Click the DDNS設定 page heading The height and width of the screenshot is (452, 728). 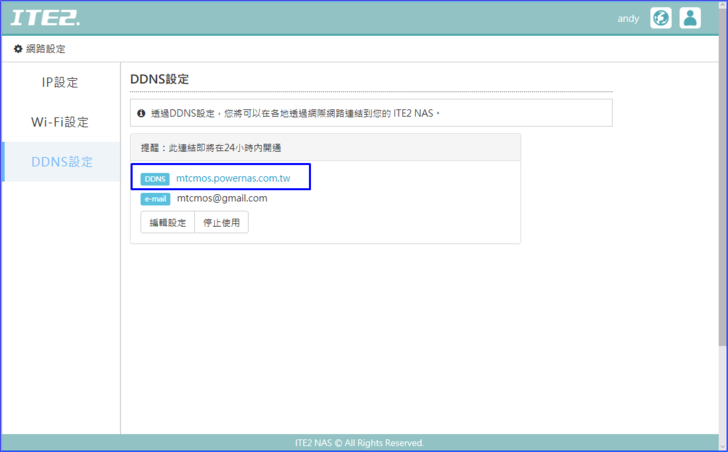159,79
